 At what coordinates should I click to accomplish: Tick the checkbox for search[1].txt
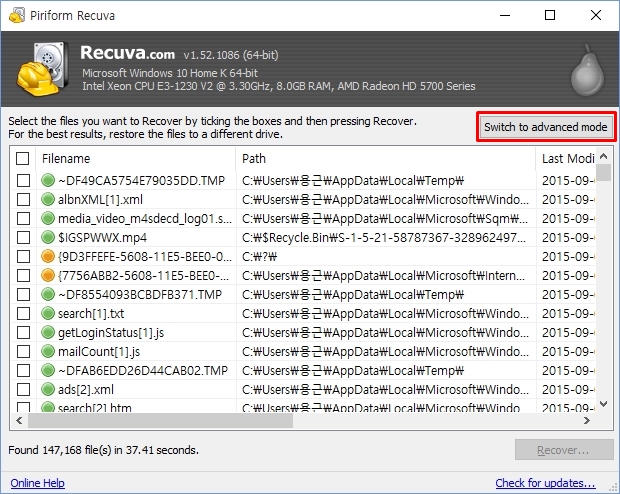click(x=23, y=313)
